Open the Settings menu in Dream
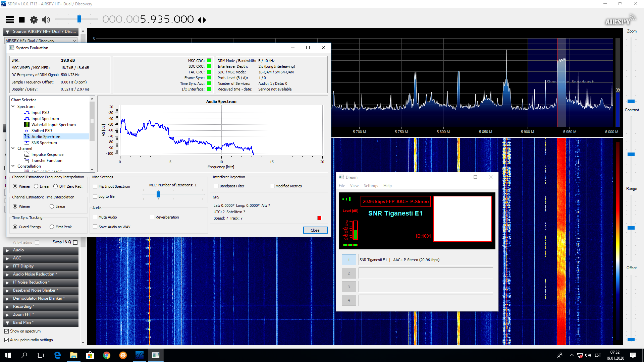Image resolution: width=644 pixels, height=362 pixels. coord(371,186)
